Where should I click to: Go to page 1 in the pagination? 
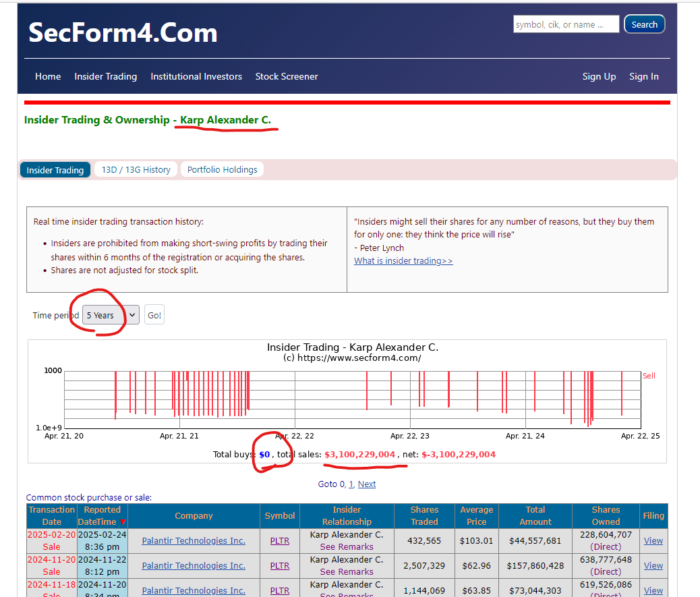(x=351, y=484)
